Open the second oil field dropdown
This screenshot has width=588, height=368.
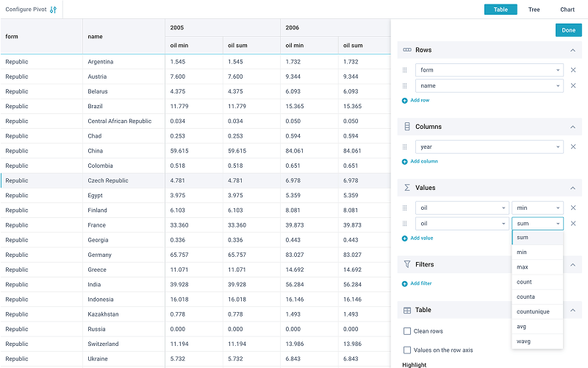point(462,224)
